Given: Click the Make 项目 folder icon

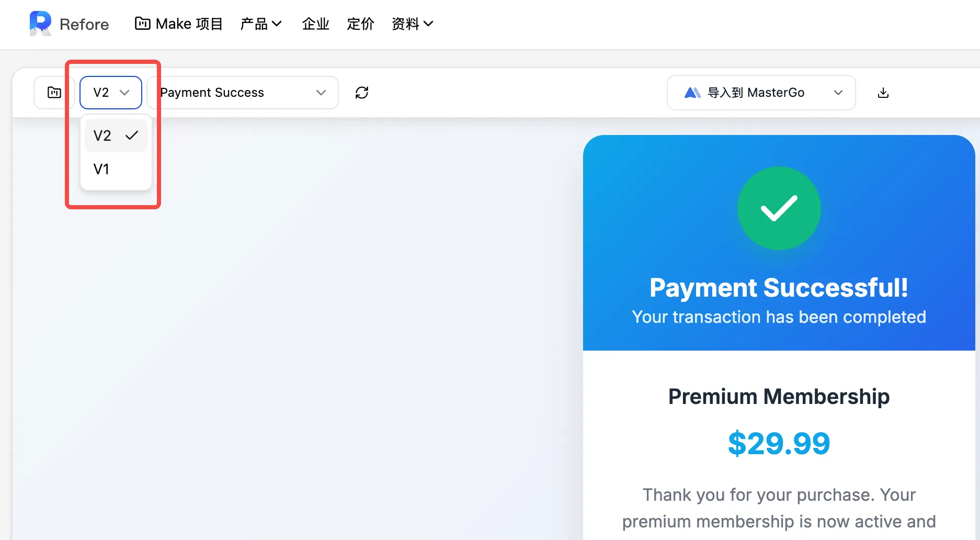Looking at the screenshot, I should click(142, 24).
